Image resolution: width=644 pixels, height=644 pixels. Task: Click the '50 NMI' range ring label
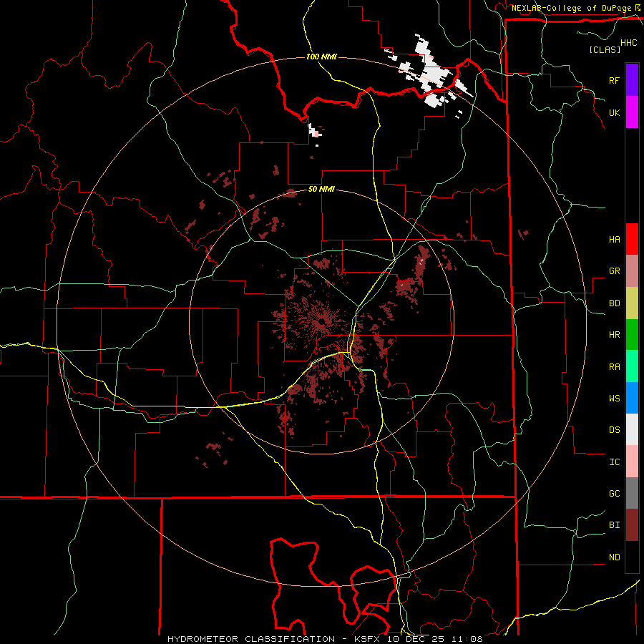coord(321,190)
